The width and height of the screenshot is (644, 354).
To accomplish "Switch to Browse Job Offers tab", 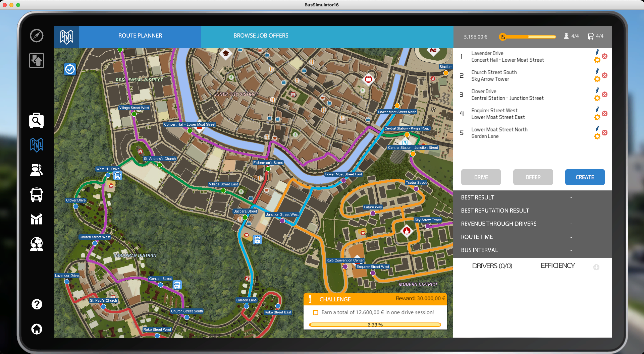I will click(261, 36).
